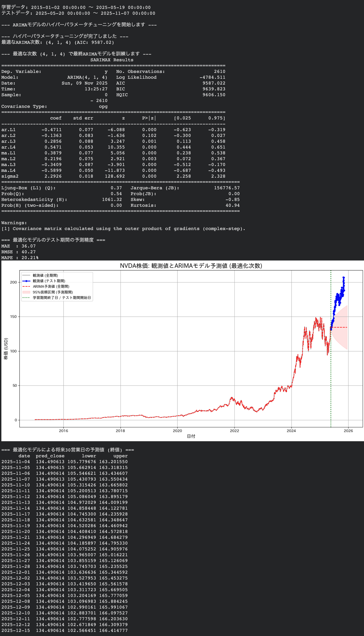
Task: Click the SARIMAX Results header
Action: 112,60
